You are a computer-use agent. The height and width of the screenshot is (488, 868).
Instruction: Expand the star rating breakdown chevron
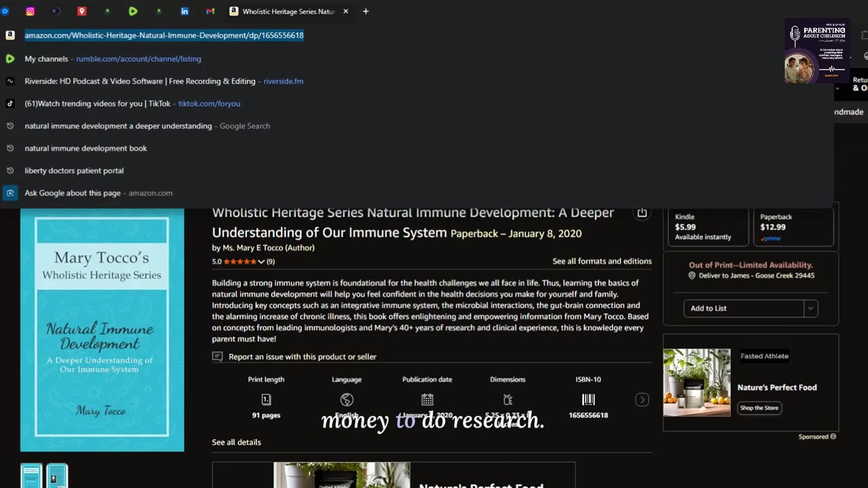click(261, 262)
